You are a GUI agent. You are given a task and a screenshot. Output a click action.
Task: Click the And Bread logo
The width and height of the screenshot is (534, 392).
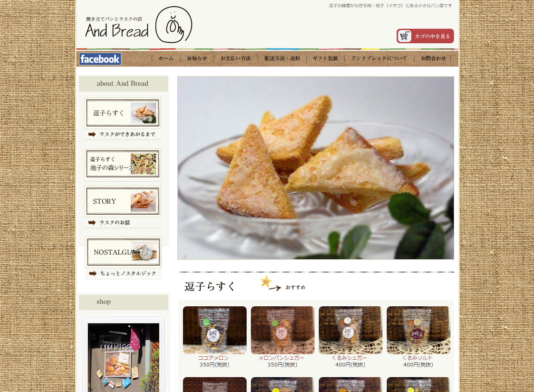(138, 25)
